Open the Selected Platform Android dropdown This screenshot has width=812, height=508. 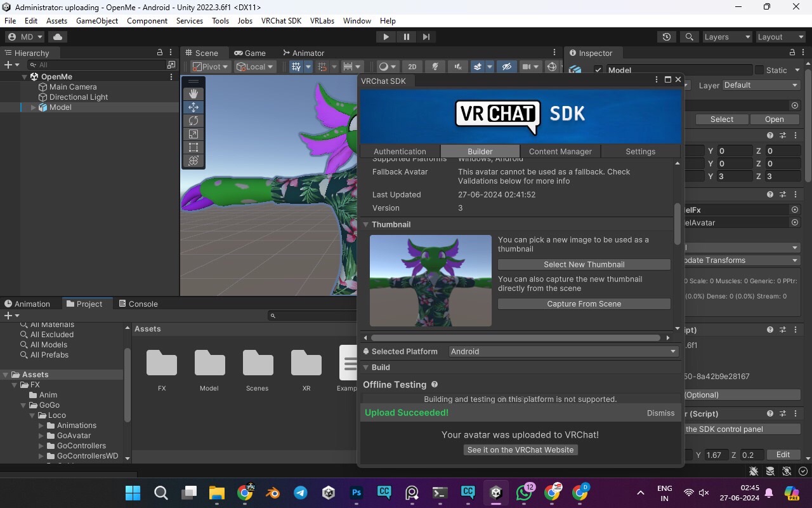pyautogui.click(x=563, y=351)
